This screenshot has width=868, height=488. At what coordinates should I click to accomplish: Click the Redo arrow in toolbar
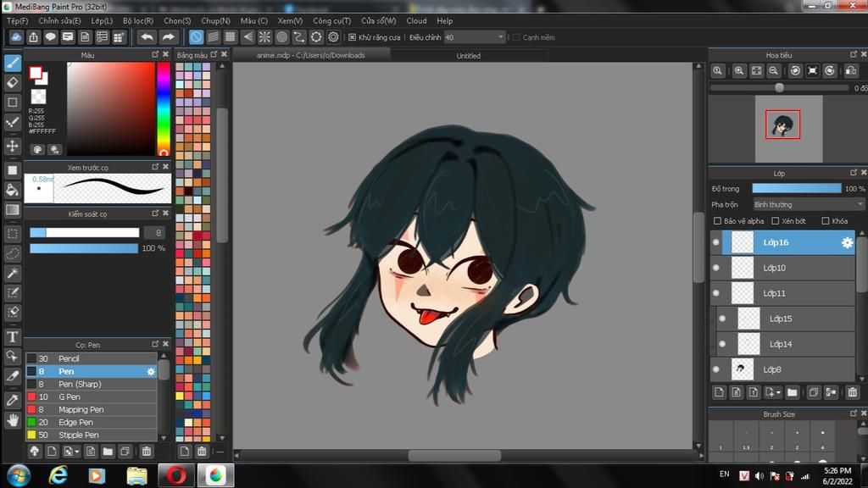168,37
